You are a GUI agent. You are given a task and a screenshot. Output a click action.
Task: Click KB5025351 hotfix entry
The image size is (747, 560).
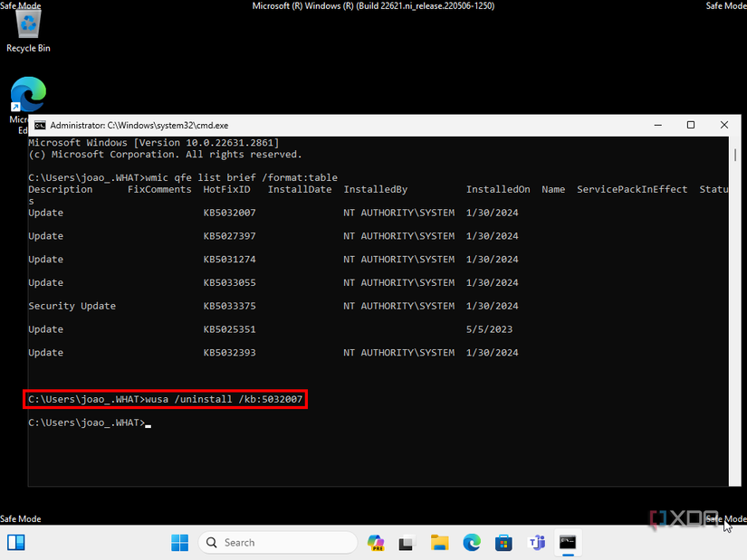pos(230,329)
